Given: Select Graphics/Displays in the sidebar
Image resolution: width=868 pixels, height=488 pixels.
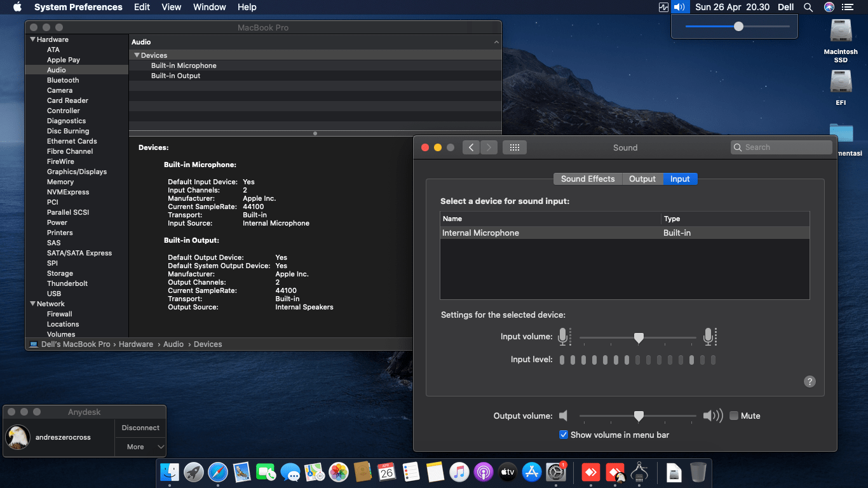Looking at the screenshot, I should click(77, 172).
